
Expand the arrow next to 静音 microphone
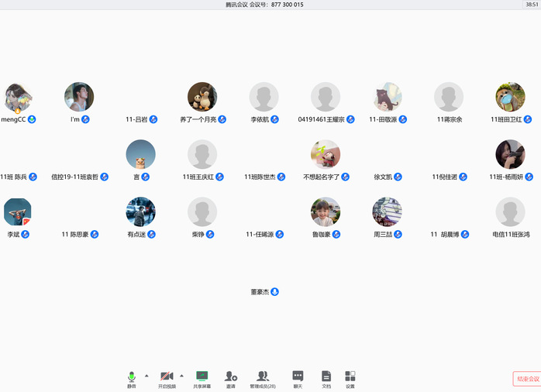point(146,375)
